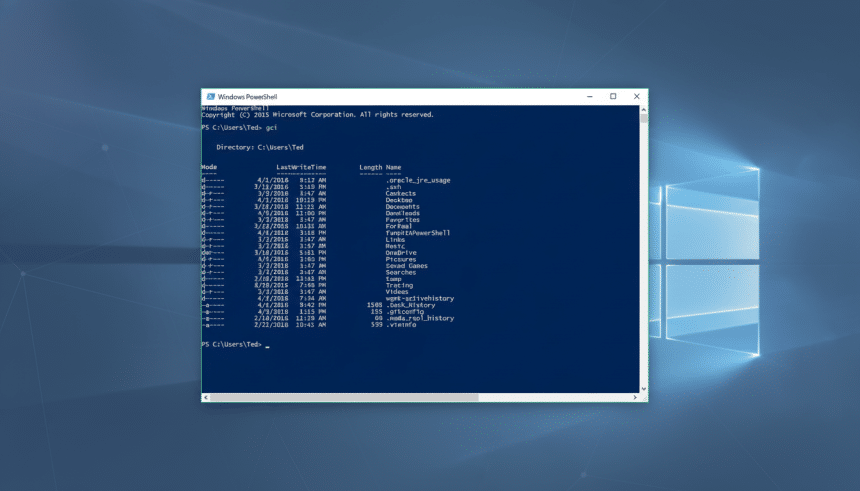Click the blinking cursor at the prompt
The width and height of the screenshot is (860, 491).
[267, 346]
